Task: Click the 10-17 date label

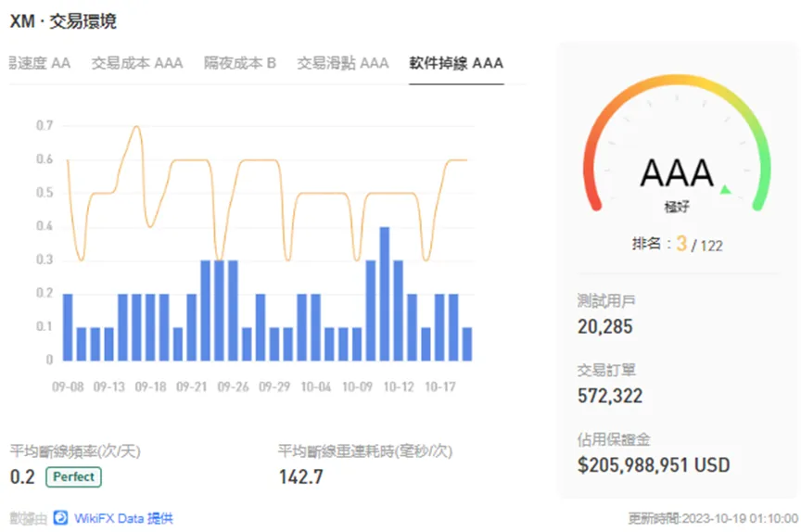Action: (x=439, y=387)
